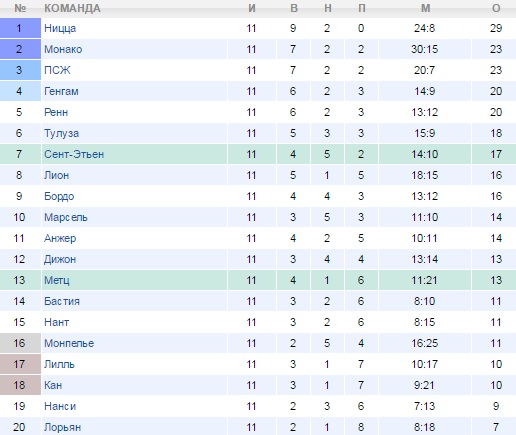
Task: Open the Ренн team link
Action: tap(56, 112)
